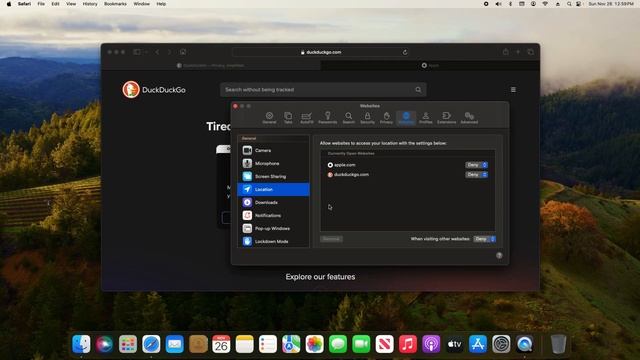
Task: Open the other websites Deny dropdown
Action: pyautogui.click(x=484, y=239)
